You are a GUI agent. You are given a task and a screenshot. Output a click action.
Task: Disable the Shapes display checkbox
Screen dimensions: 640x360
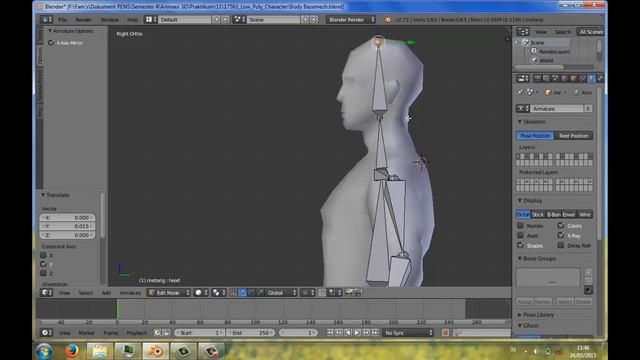(x=520, y=245)
